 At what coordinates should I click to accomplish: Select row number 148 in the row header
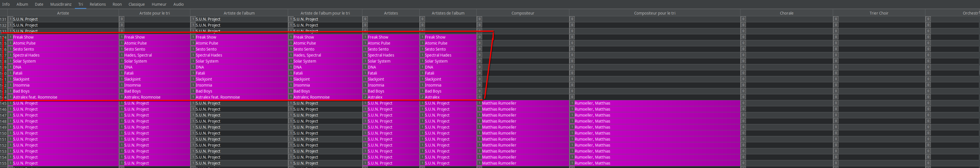[3, 121]
